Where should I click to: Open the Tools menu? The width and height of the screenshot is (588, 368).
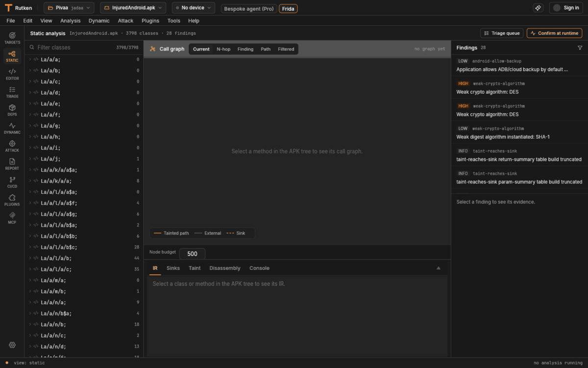tap(173, 21)
